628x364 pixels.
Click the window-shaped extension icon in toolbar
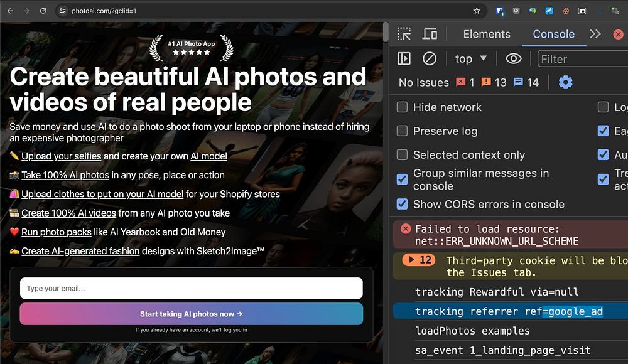(x=582, y=11)
